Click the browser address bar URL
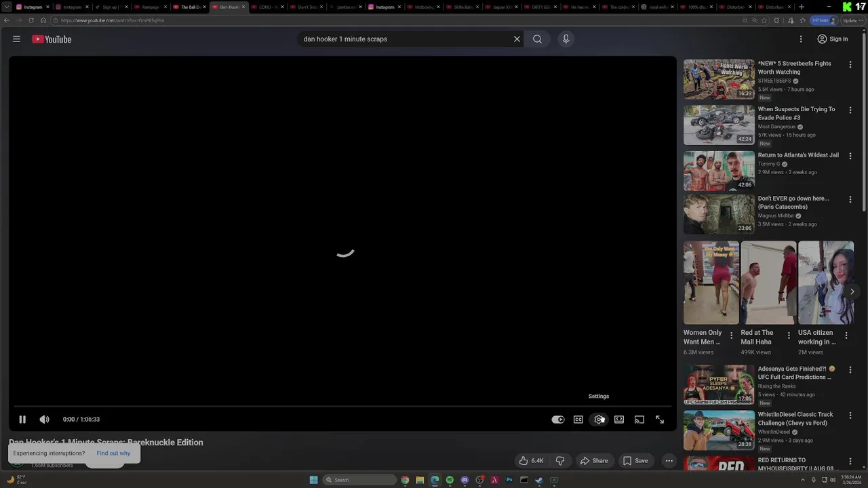The height and width of the screenshot is (488, 868). pyautogui.click(x=113, y=20)
